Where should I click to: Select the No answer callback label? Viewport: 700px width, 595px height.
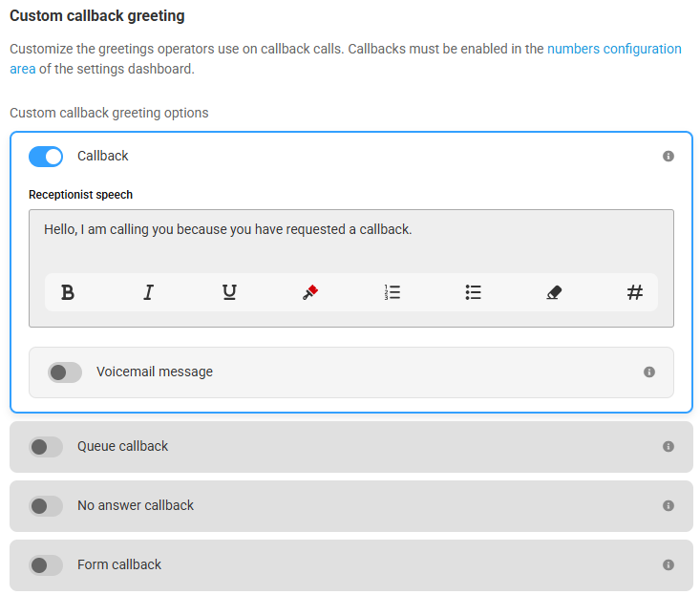click(136, 505)
